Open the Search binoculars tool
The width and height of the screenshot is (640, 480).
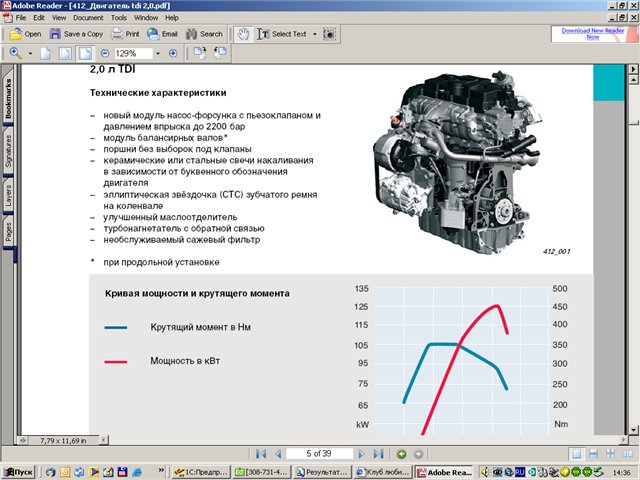[204, 34]
